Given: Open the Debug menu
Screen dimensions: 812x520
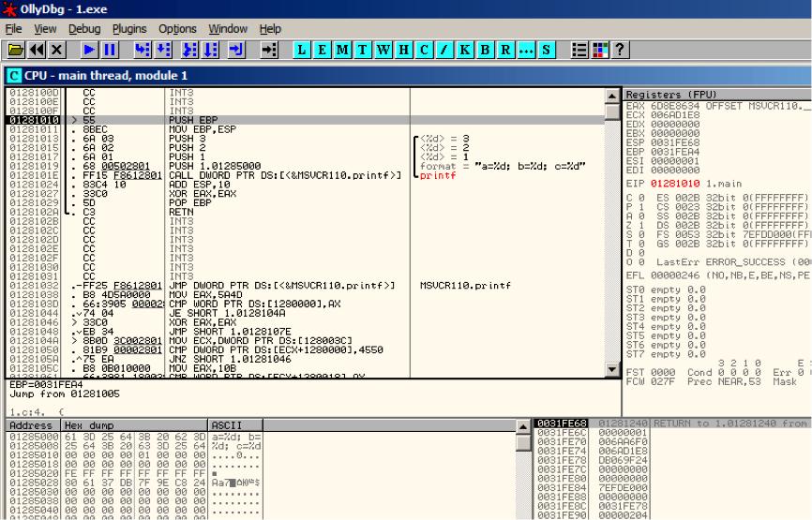Looking at the screenshot, I should tap(84, 29).
